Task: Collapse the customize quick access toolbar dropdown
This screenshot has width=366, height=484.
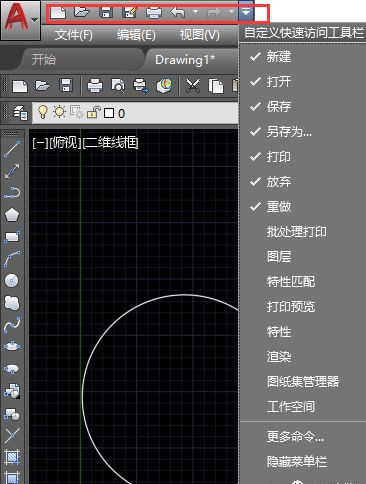Action: pos(246,13)
